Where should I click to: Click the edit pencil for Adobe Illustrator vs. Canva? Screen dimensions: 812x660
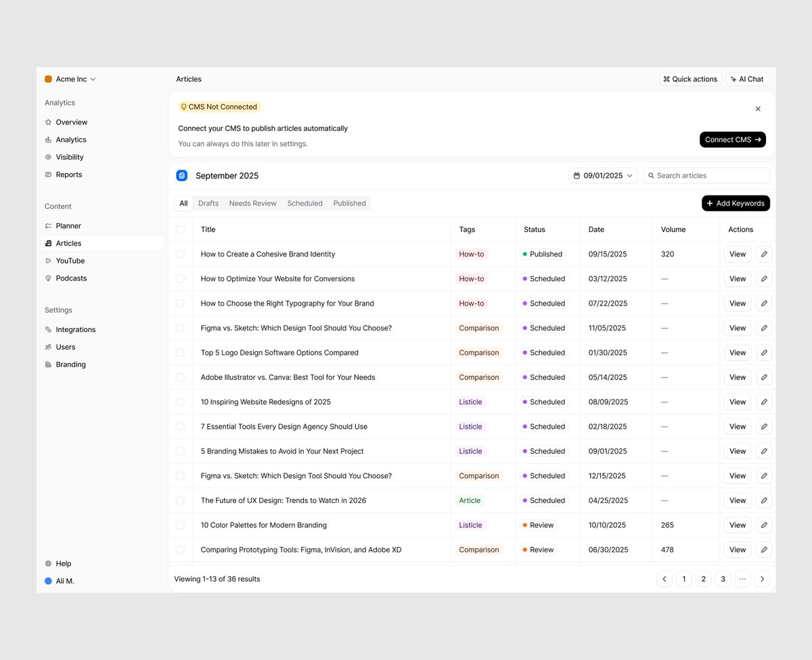click(x=764, y=377)
